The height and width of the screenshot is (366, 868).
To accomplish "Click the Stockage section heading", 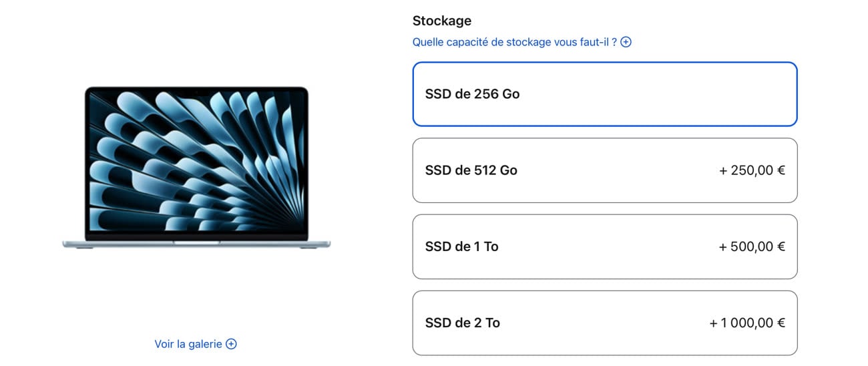I will click(442, 21).
